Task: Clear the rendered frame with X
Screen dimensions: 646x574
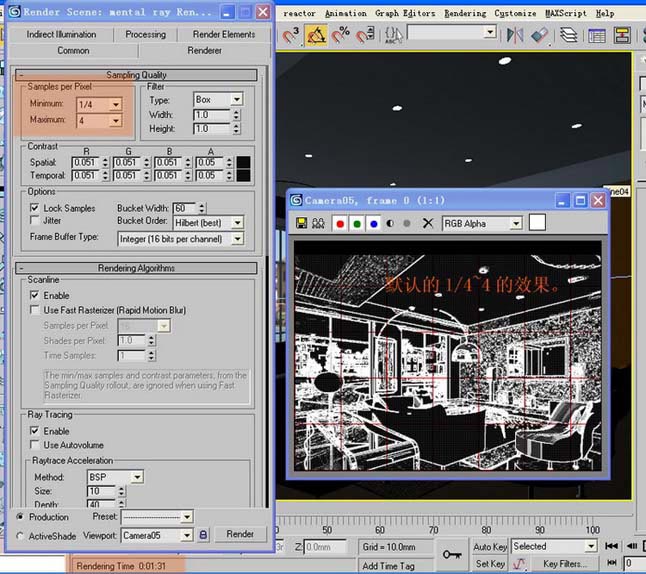Action: click(x=428, y=223)
